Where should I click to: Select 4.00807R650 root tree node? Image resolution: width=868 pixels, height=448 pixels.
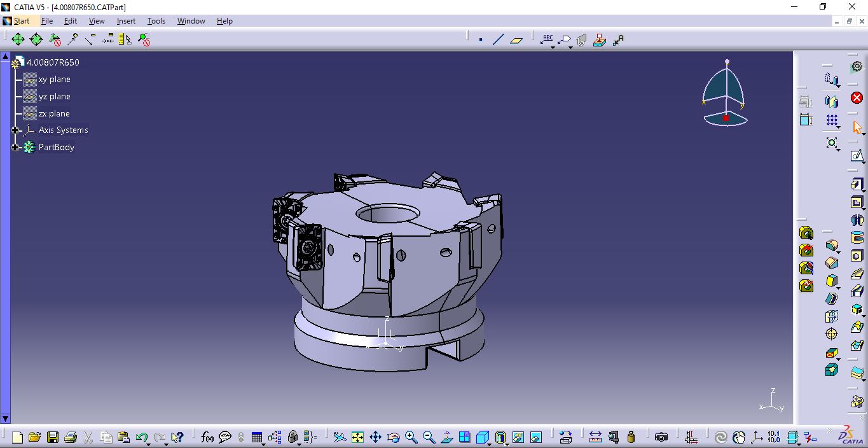click(53, 62)
